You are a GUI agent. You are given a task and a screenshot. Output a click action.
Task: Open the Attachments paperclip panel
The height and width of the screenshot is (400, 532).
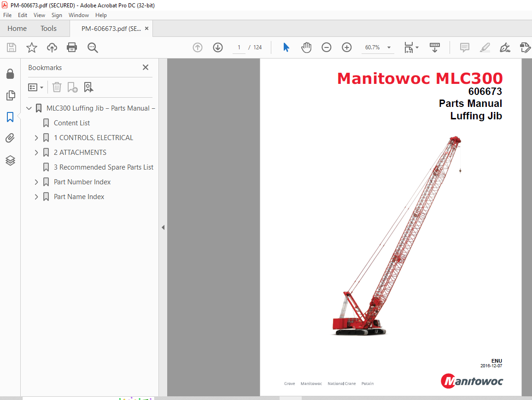[x=10, y=138]
